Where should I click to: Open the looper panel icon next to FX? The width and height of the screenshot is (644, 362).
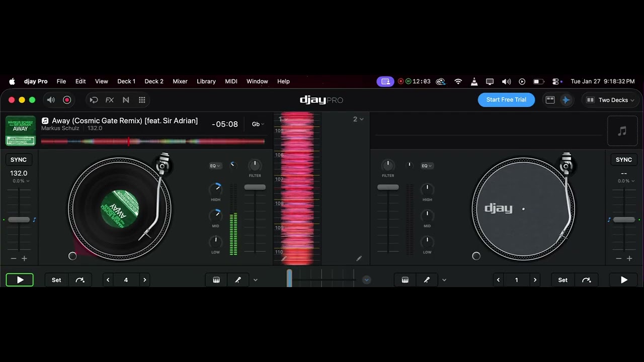pyautogui.click(x=94, y=100)
